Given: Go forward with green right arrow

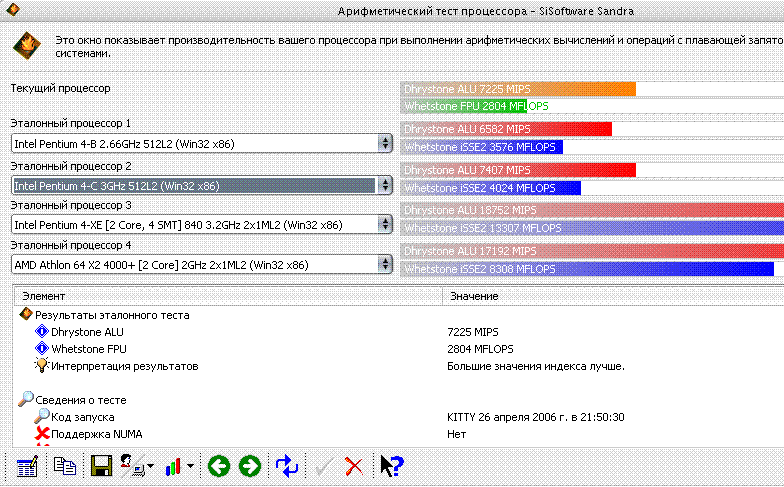Looking at the screenshot, I should pos(250,466).
